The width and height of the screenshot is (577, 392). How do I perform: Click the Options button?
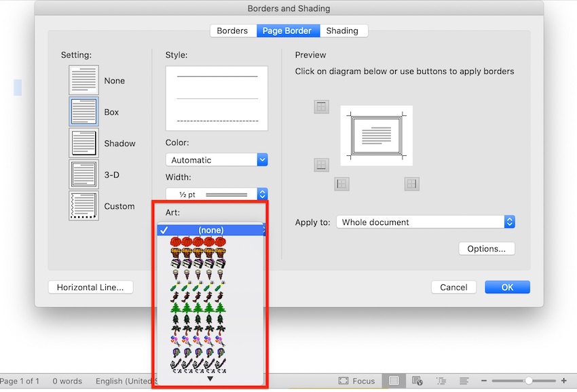coord(486,248)
